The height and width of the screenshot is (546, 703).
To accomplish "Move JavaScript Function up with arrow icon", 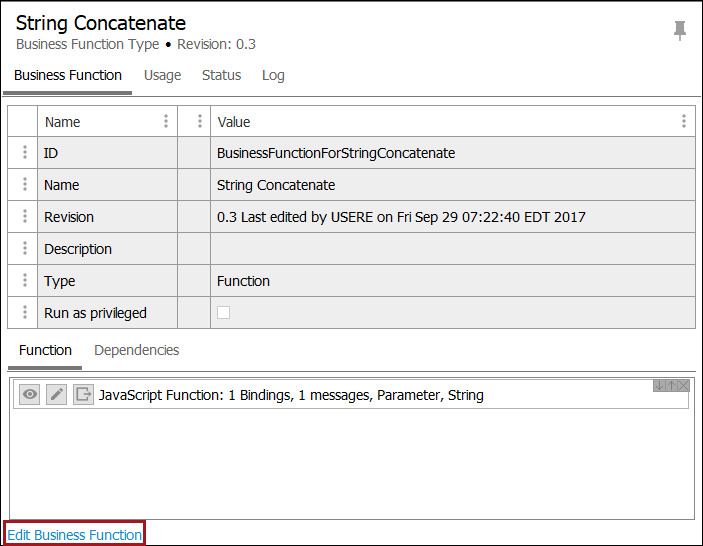I will (x=671, y=386).
